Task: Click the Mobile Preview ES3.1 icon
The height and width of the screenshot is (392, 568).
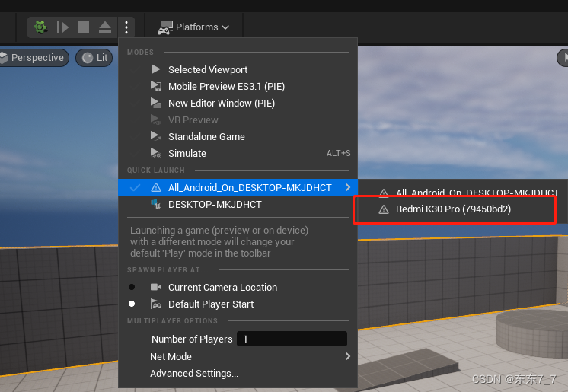Action: 156,86
